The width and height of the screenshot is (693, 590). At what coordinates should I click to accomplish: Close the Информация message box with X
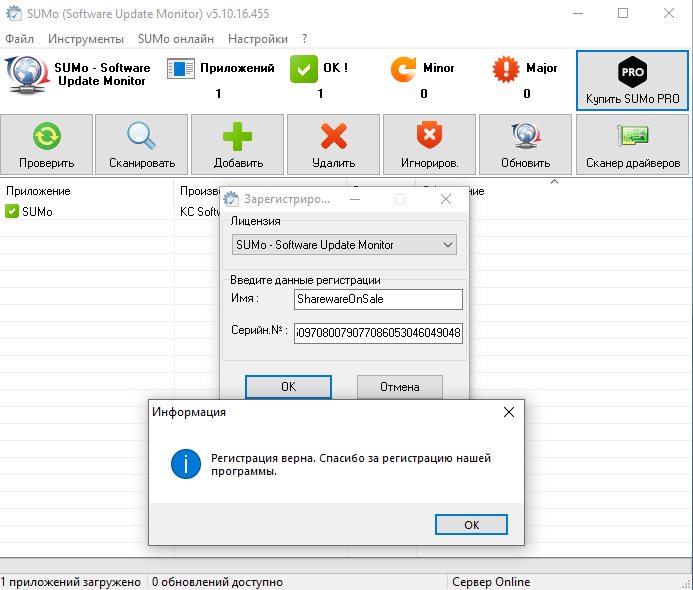pos(509,412)
